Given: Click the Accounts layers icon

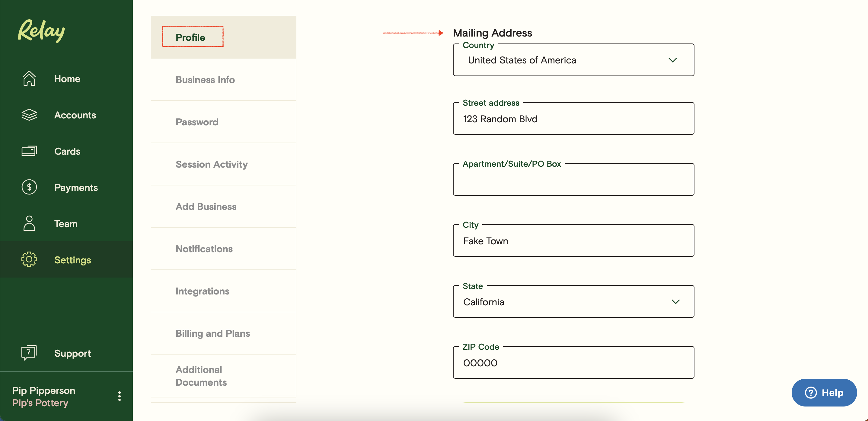Looking at the screenshot, I should [29, 114].
